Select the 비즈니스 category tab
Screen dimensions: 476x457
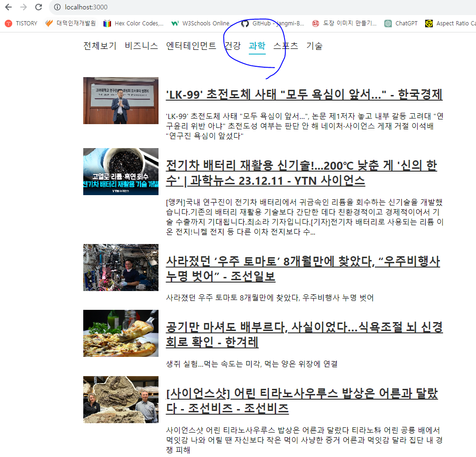142,46
